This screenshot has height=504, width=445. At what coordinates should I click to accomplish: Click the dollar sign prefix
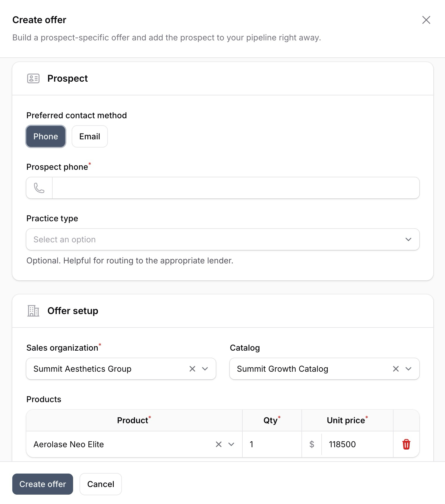point(312,444)
